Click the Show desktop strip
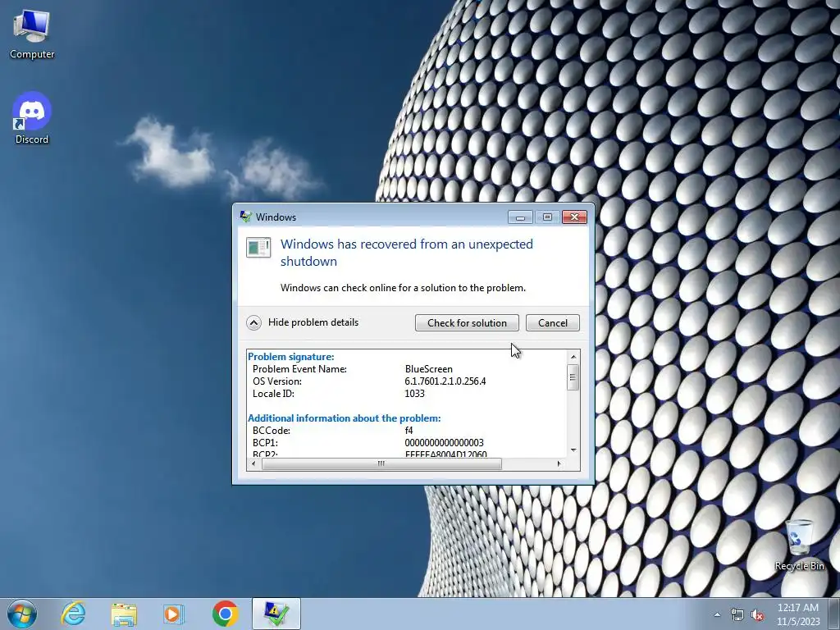840x630 pixels. (x=834, y=614)
